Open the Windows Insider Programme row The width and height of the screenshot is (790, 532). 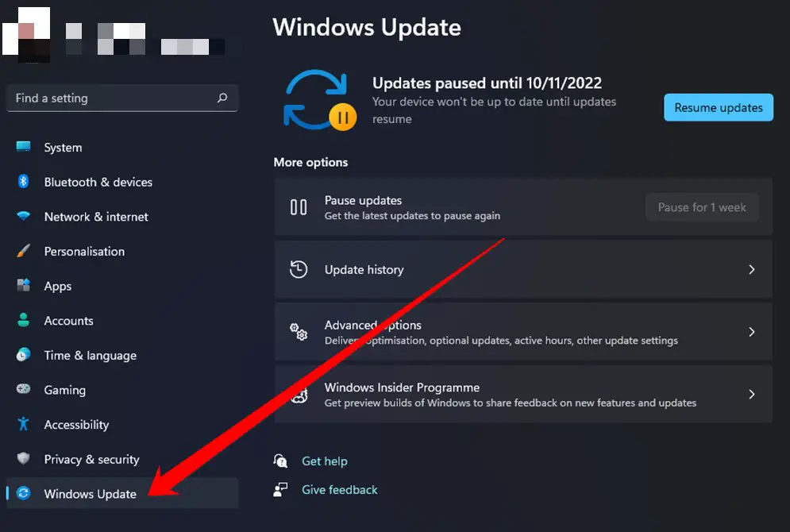tap(523, 394)
